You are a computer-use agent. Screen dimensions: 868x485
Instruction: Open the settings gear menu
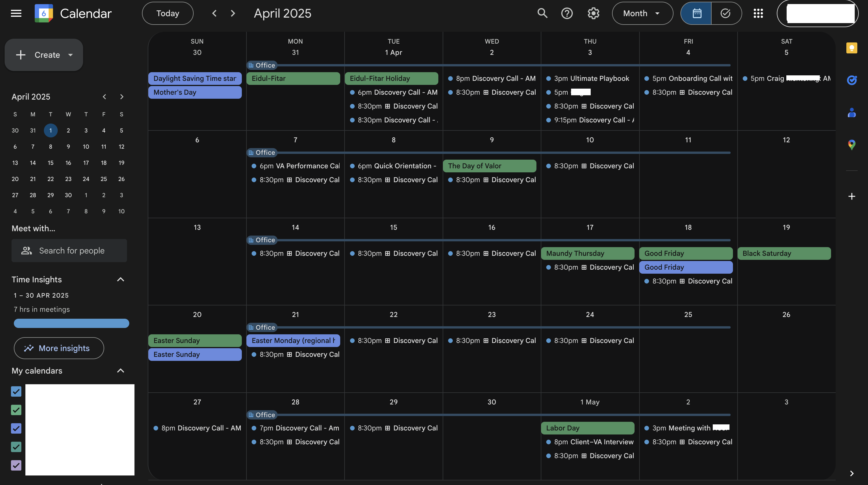click(593, 14)
